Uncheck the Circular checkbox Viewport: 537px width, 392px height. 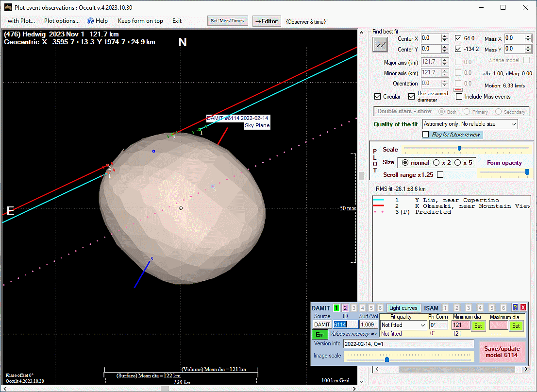click(378, 97)
